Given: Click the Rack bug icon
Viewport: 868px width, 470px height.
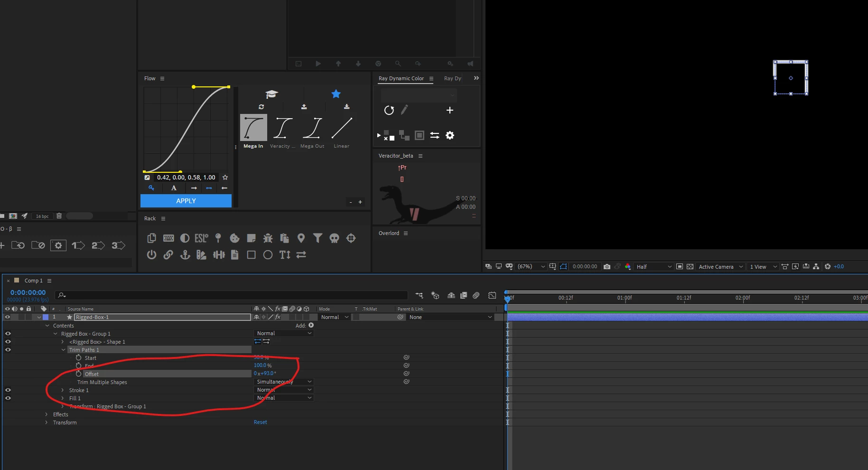Looking at the screenshot, I should tap(268, 238).
